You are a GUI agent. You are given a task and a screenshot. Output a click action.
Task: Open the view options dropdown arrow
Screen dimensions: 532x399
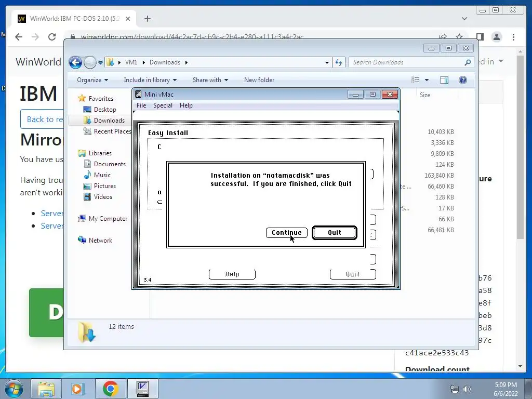tap(427, 80)
